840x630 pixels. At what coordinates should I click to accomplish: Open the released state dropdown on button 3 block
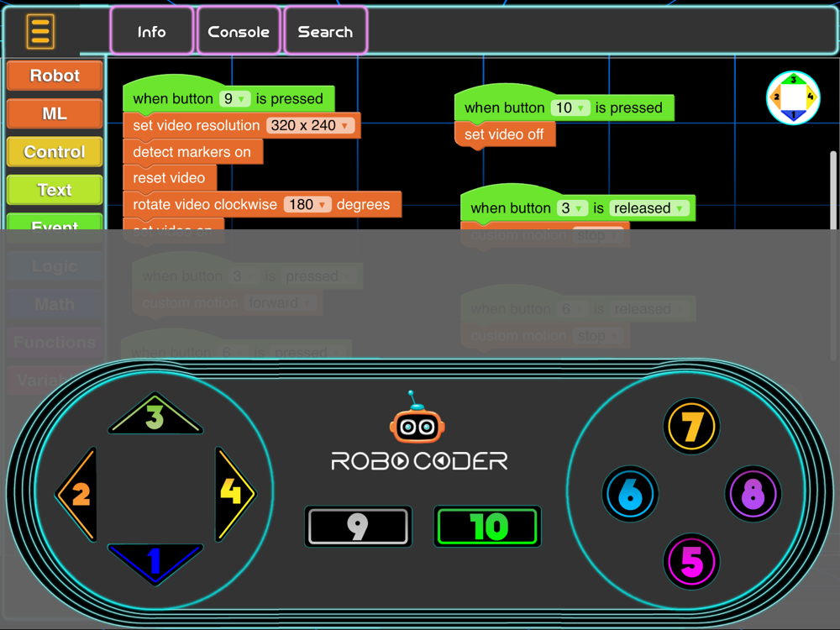(x=648, y=207)
